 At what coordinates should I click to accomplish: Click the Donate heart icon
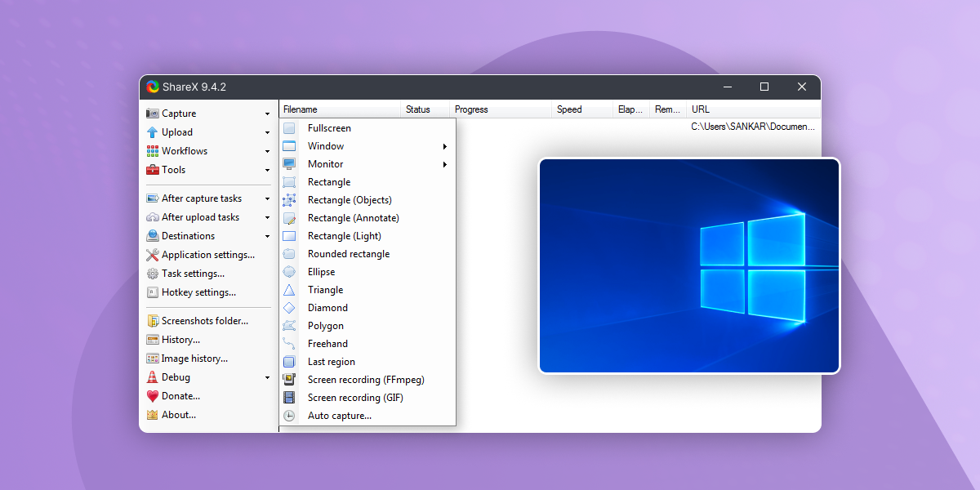point(152,396)
